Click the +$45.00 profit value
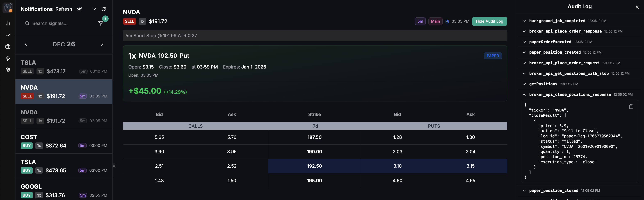Viewport: 644px width, 200px height. tap(145, 91)
